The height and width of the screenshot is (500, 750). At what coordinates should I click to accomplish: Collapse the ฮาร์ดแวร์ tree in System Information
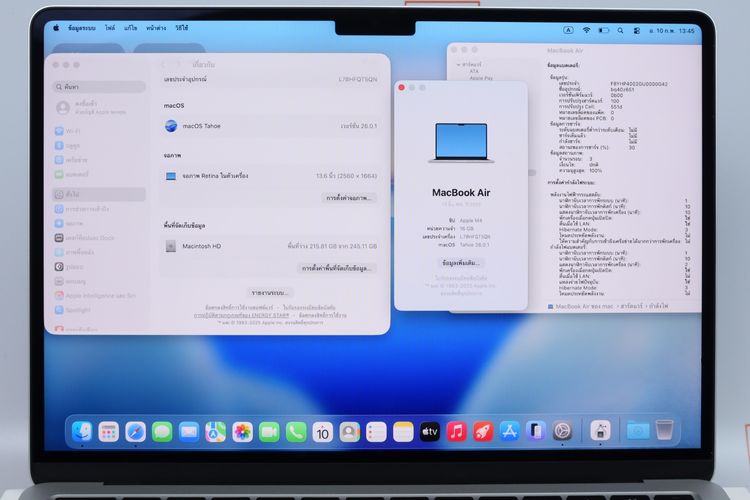point(458,64)
